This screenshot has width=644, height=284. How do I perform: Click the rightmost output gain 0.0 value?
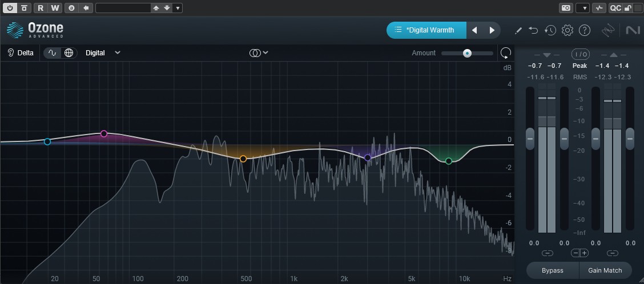pos(630,243)
